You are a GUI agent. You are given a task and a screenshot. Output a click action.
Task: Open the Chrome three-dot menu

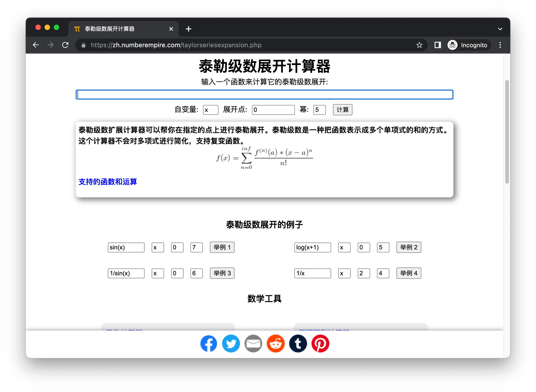[x=500, y=45]
